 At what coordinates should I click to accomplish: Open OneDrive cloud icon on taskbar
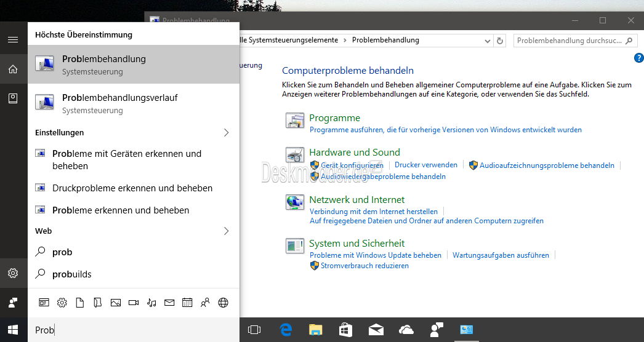(406, 330)
